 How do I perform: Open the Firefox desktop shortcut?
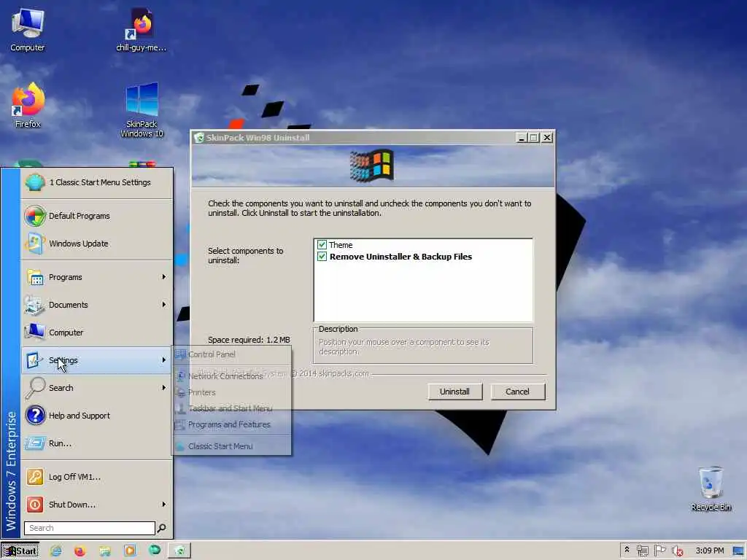coord(28,106)
